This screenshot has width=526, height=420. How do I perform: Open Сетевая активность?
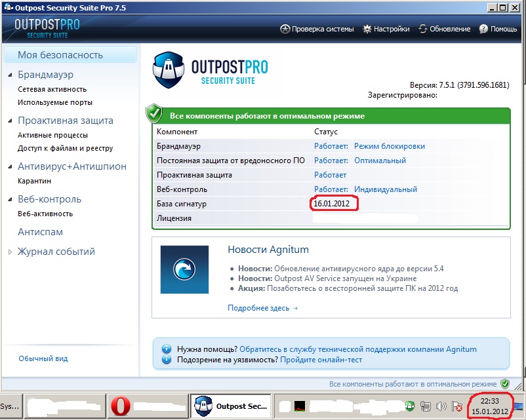click(x=52, y=89)
